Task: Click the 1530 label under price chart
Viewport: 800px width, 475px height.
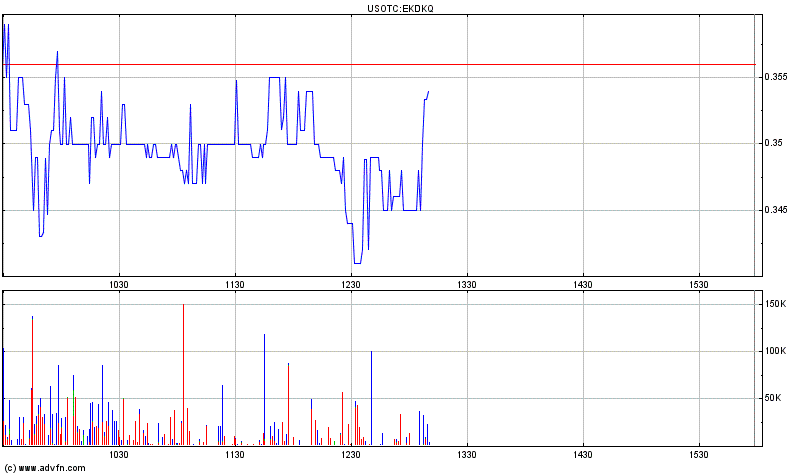Action: [x=698, y=285]
